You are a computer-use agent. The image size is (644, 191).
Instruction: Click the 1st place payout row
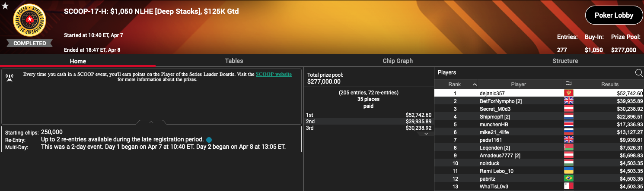pos(369,115)
